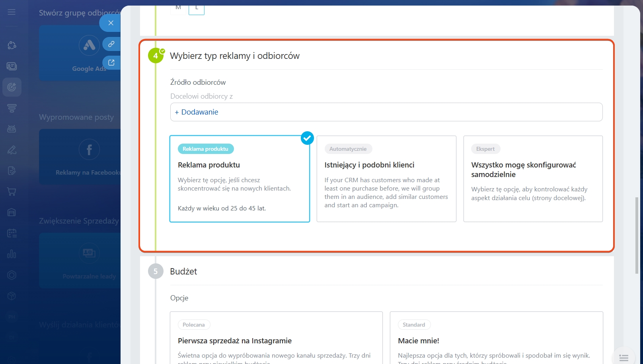Click the robot automation sidebar icon
643x364 pixels.
[x=12, y=129]
